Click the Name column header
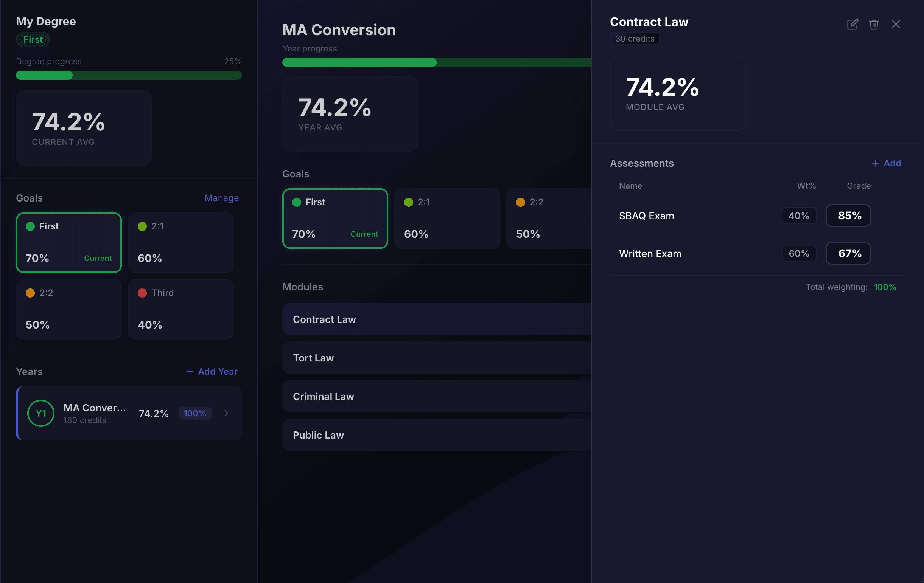Screen dimensions: 924x583 point(630,186)
